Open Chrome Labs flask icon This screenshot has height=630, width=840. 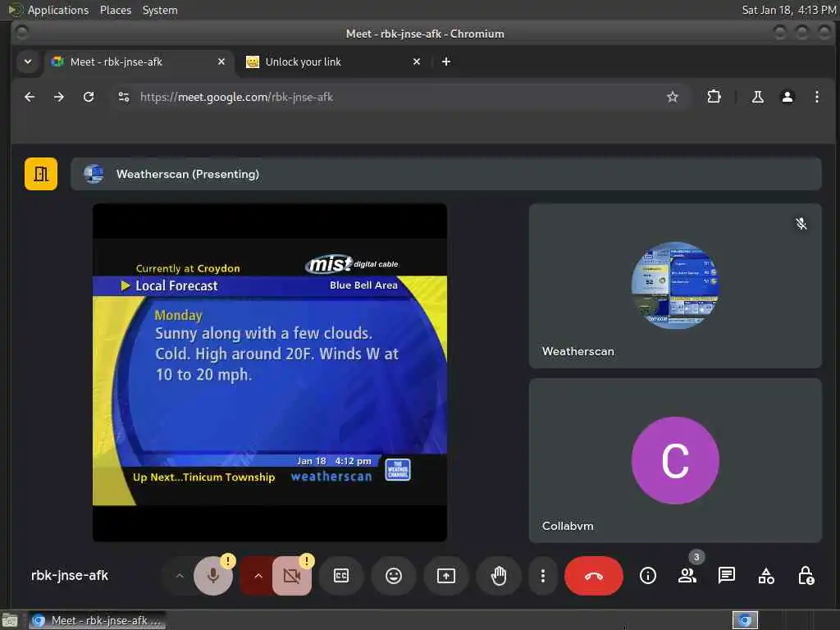tap(757, 97)
